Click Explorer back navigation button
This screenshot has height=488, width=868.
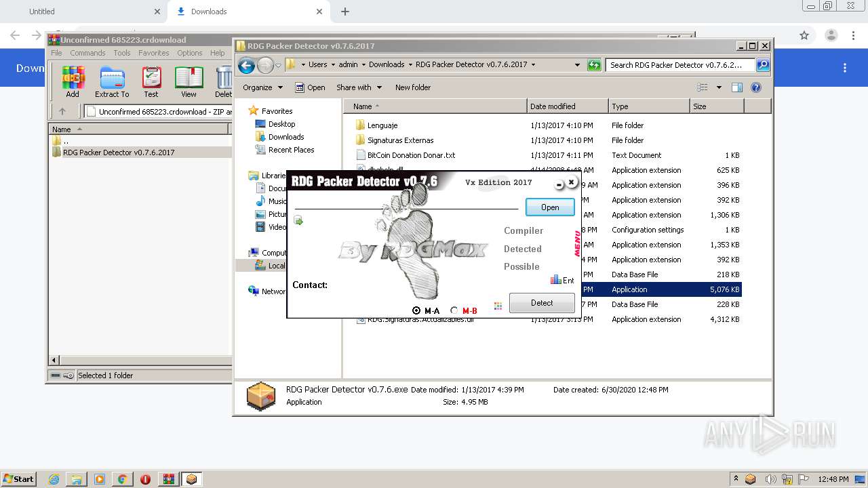point(247,65)
